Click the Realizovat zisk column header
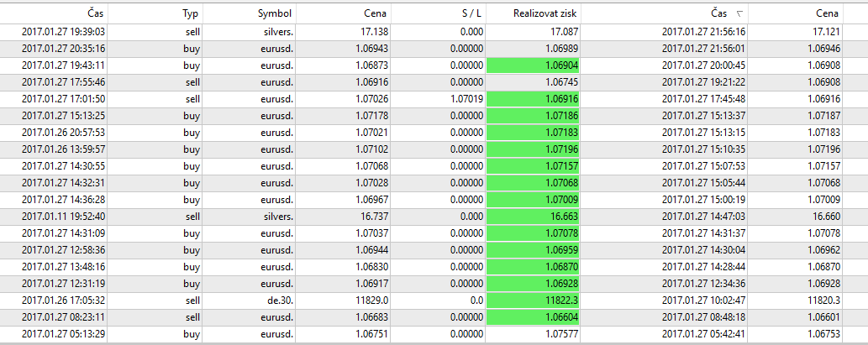Screen dimensions: 868x345 [x=546, y=13]
